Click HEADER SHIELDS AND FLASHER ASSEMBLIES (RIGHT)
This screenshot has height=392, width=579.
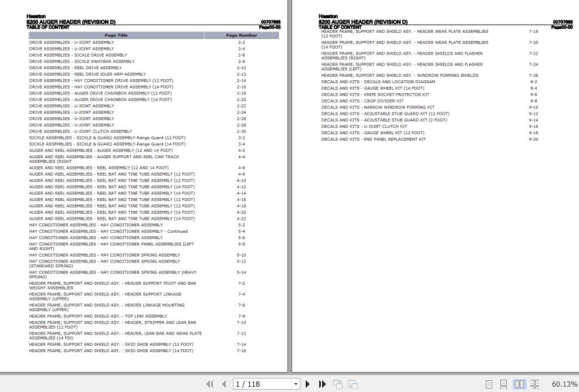(x=402, y=56)
